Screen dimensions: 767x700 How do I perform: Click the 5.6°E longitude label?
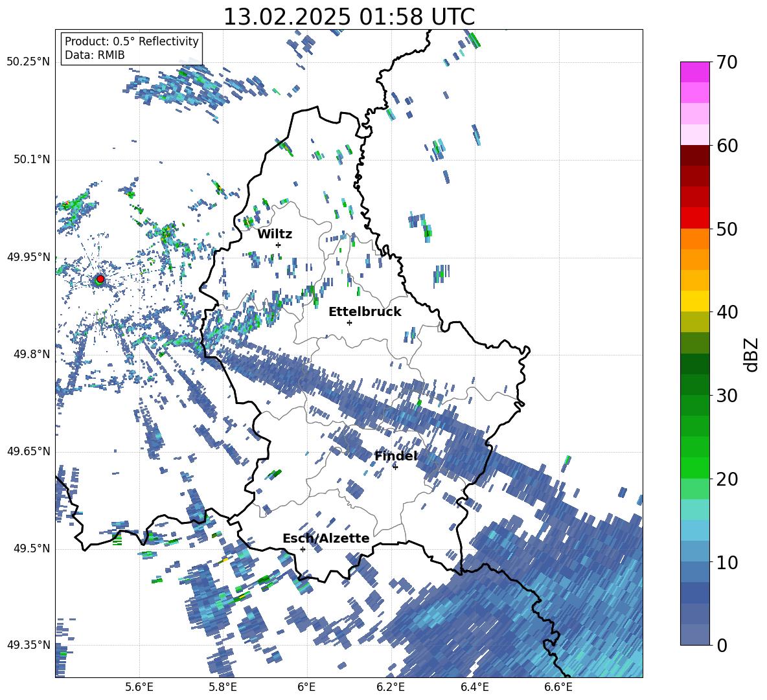(x=139, y=687)
